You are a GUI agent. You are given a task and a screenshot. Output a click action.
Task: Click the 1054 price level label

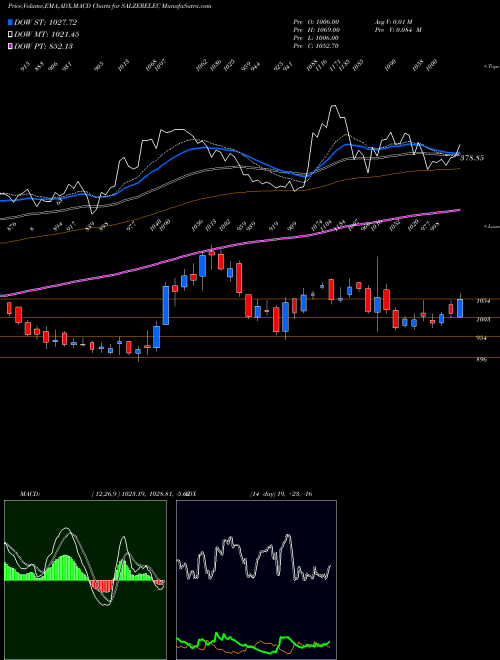click(483, 301)
